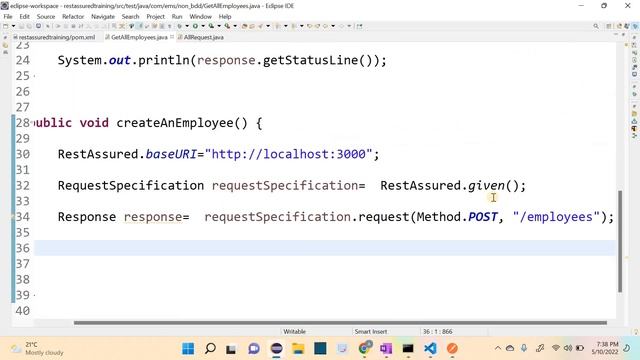Click the External Tools run icon

click(227, 26)
